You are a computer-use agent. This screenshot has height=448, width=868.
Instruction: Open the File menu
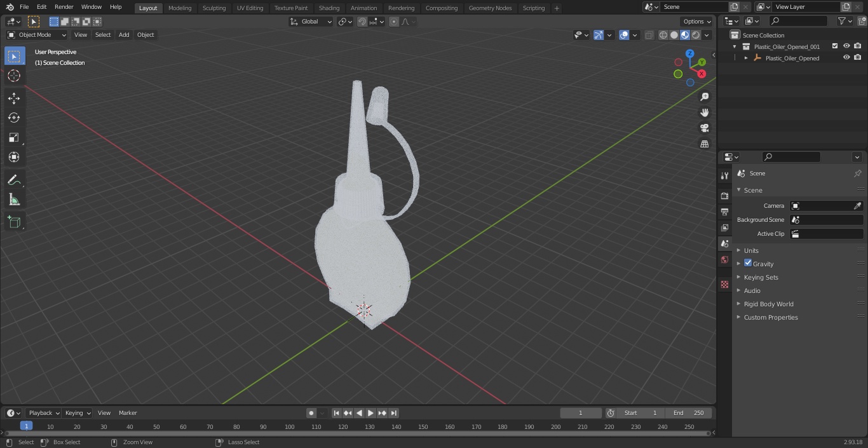(24, 7)
